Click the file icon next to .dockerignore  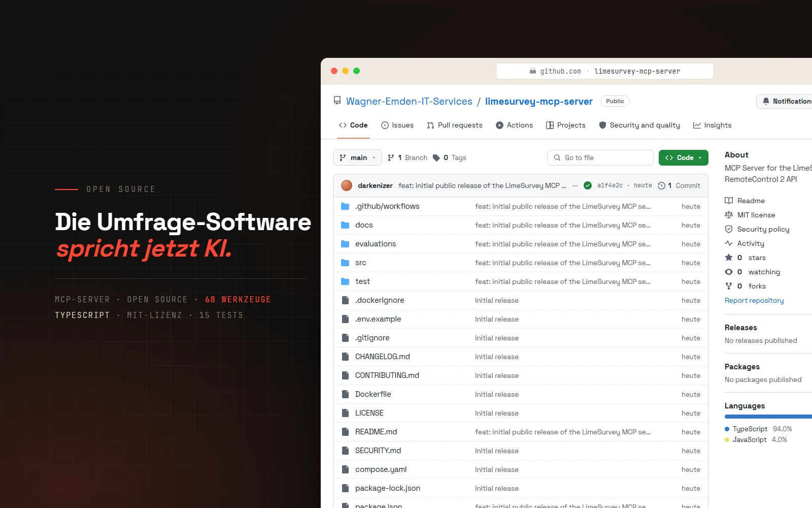(345, 300)
